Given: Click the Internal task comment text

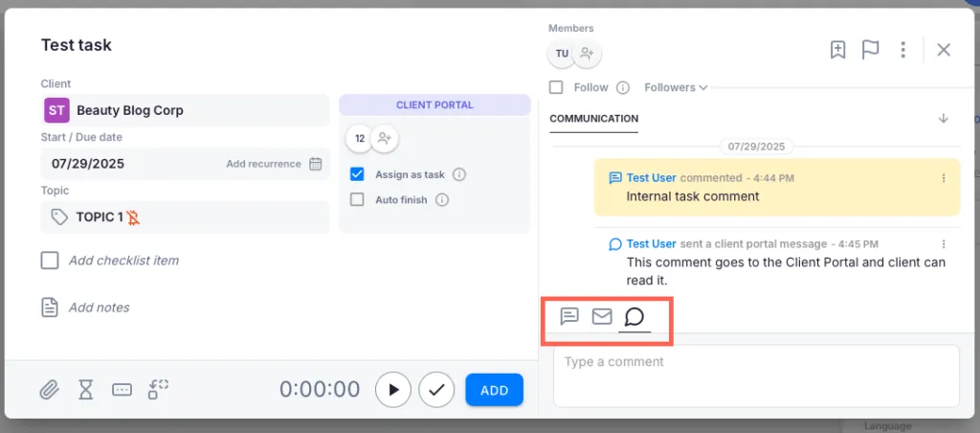Looking at the screenshot, I should (x=693, y=196).
